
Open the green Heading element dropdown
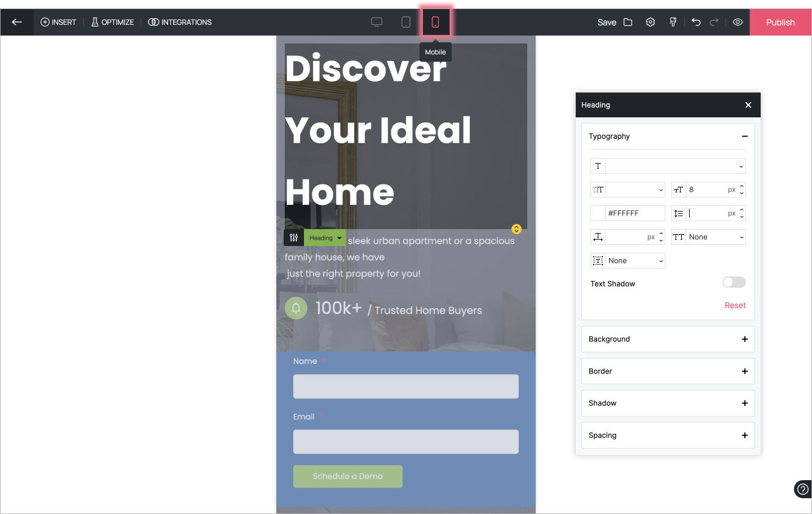pos(325,238)
